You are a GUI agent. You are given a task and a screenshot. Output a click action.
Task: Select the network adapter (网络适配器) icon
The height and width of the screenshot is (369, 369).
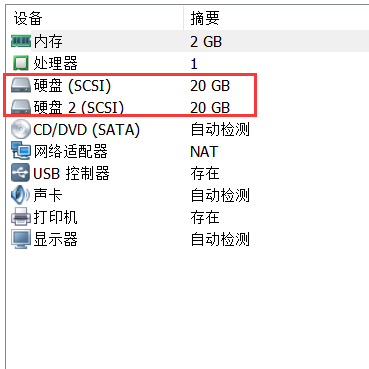click(x=21, y=151)
